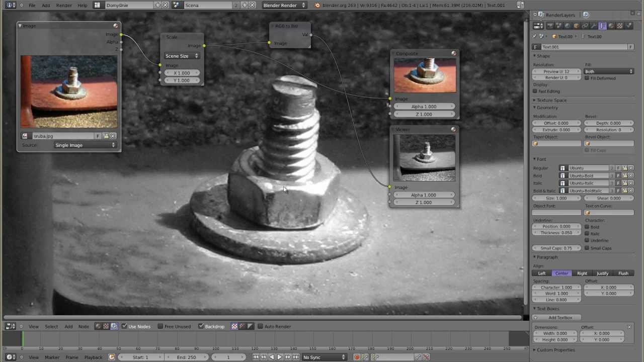This screenshot has height=362, width=644.
Task: Open file browser for sruba.jpg image
Action: 106,136
